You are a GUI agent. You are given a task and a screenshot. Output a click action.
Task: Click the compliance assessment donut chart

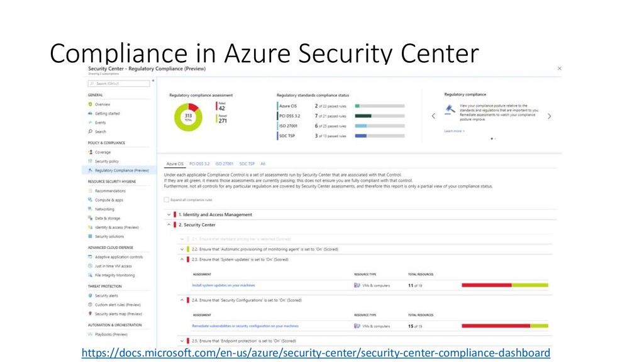coord(188,117)
